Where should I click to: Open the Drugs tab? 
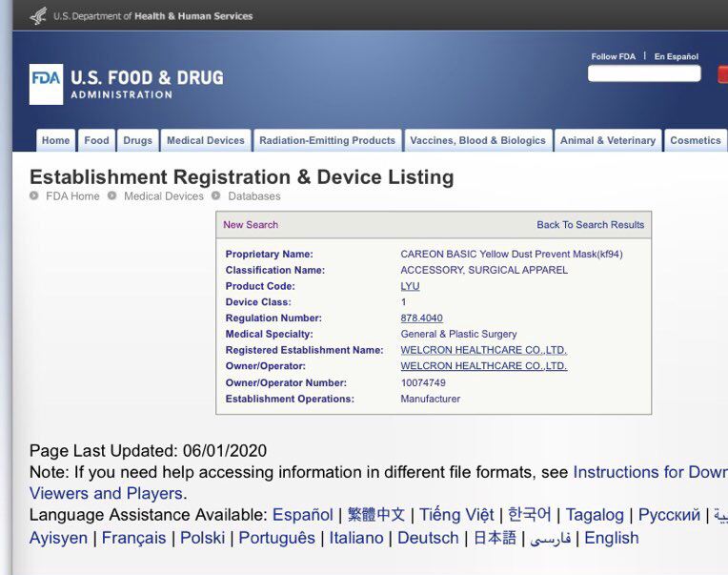pyautogui.click(x=138, y=140)
